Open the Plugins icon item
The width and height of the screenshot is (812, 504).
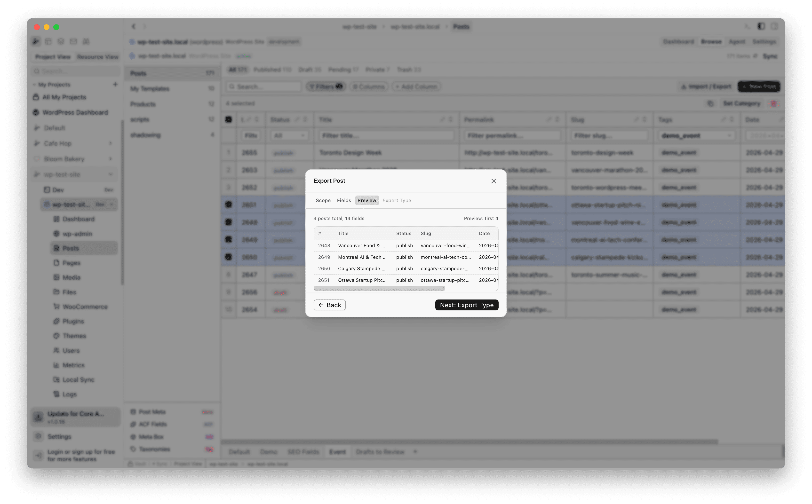click(x=56, y=321)
